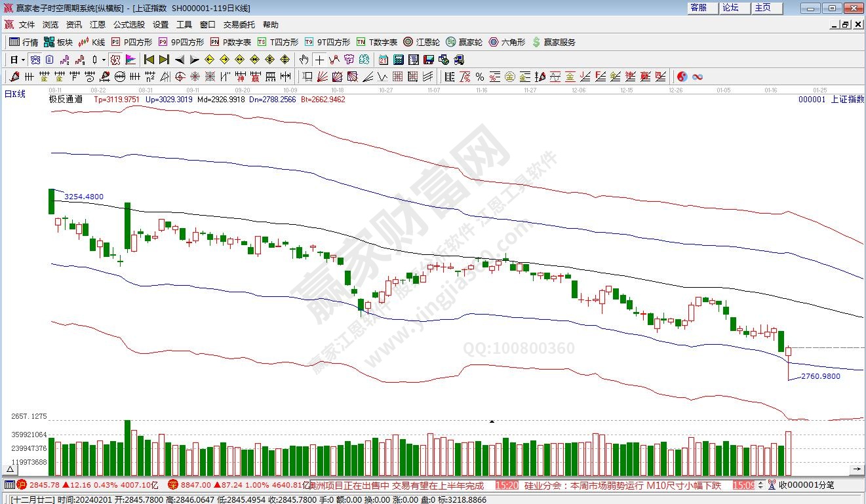Open the 公式选股 menu

(129, 25)
